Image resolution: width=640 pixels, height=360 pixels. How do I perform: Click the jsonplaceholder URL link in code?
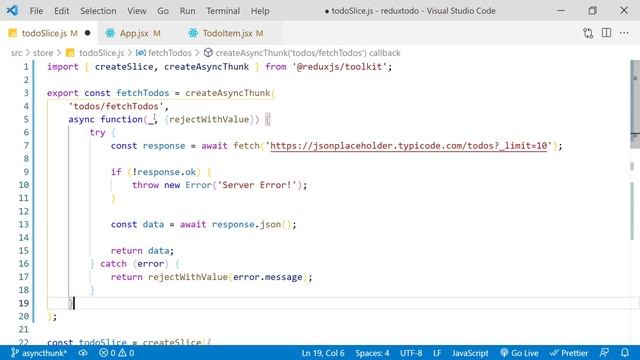tap(408, 146)
